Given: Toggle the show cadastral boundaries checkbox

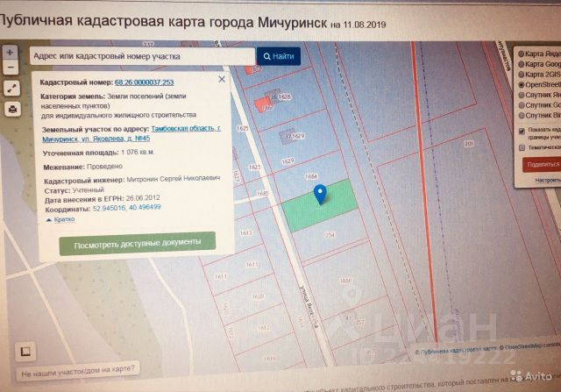Looking at the screenshot, I should click(522, 130).
